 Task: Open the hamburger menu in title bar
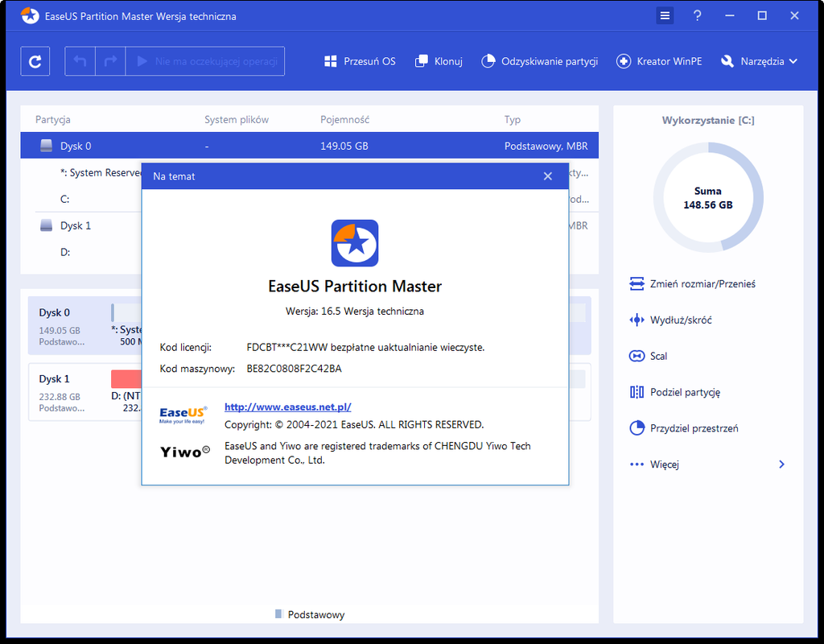[x=665, y=16]
